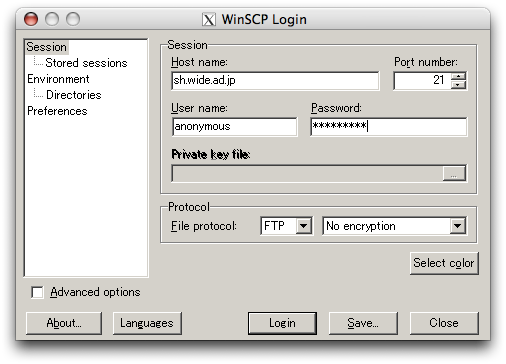Select Environment in the settings tree
Image resolution: width=506 pixels, height=364 pixels.
pos(58,79)
